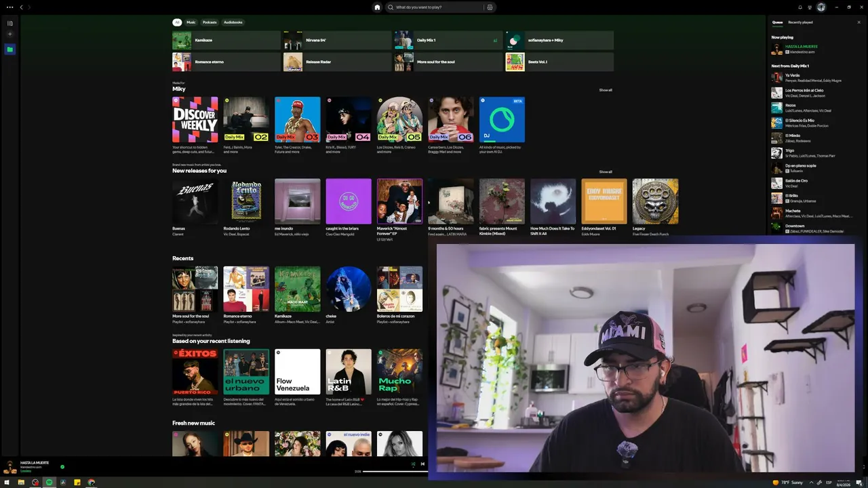This screenshot has width=868, height=488.
Task: Select the All filter chip
Action: (177, 22)
